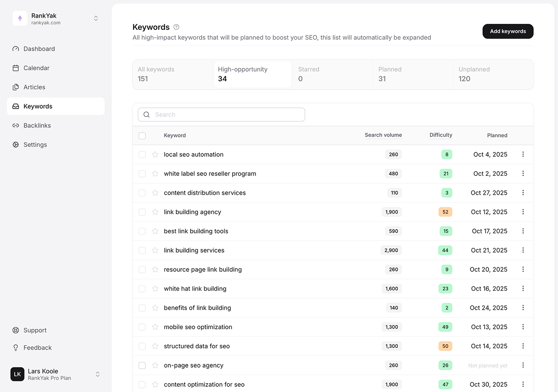Click the RankYak logo icon

tap(20, 18)
